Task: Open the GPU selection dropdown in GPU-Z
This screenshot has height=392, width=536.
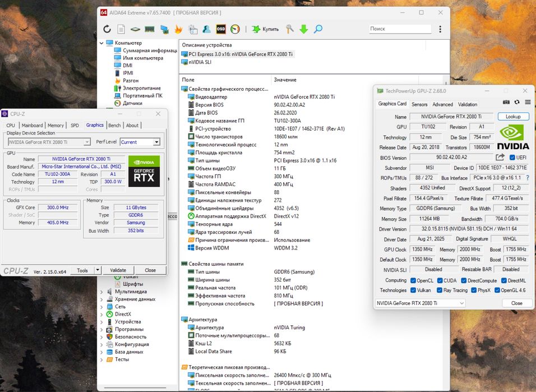Action: [419, 303]
